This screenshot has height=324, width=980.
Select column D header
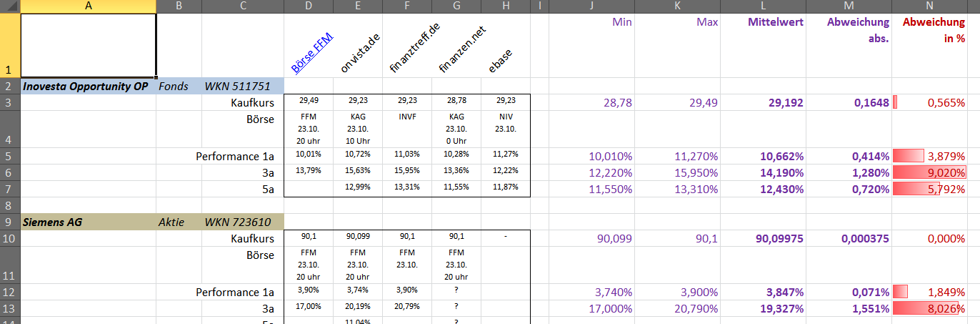pyautogui.click(x=309, y=6)
